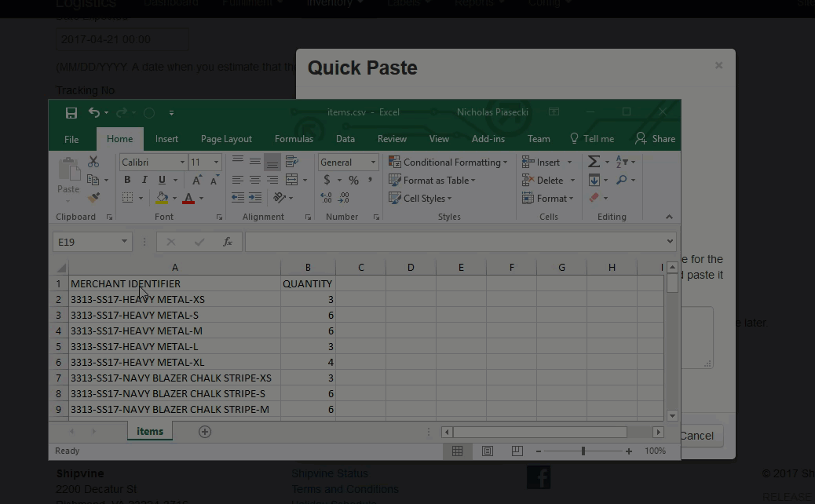Click the Paste clipboard icon
This screenshot has width=815, height=504.
coord(68,170)
